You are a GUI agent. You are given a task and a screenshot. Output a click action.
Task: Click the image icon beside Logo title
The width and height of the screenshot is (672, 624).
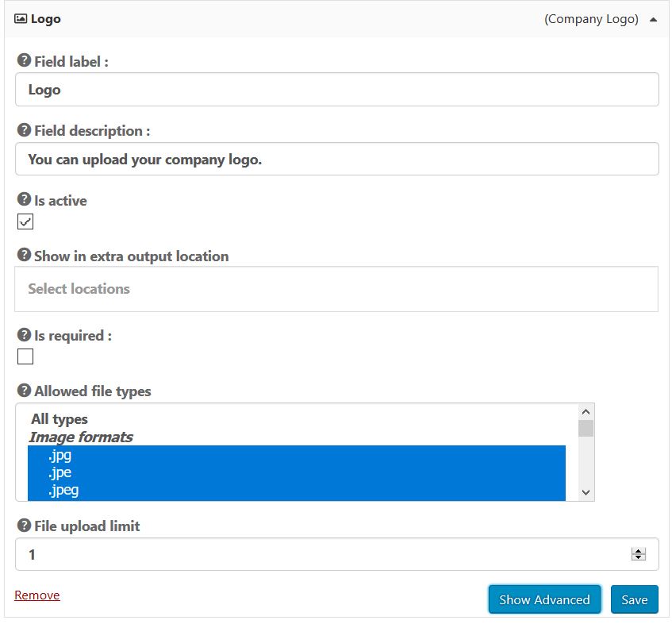coord(21,19)
